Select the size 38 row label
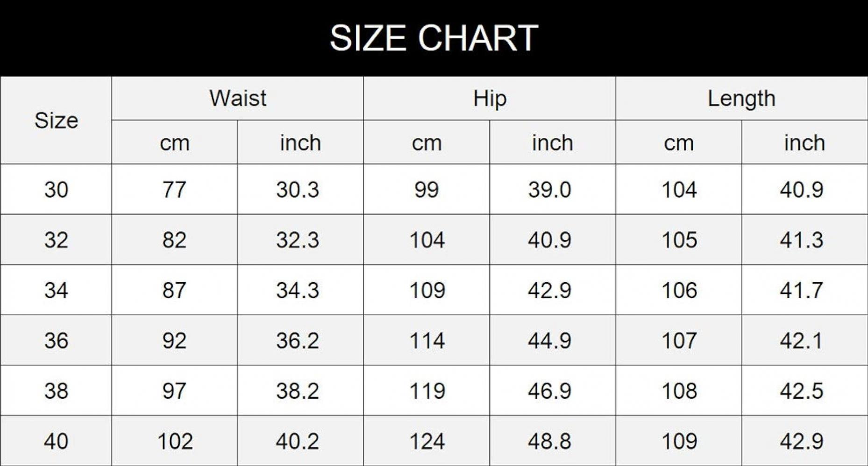 (x=56, y=391)
